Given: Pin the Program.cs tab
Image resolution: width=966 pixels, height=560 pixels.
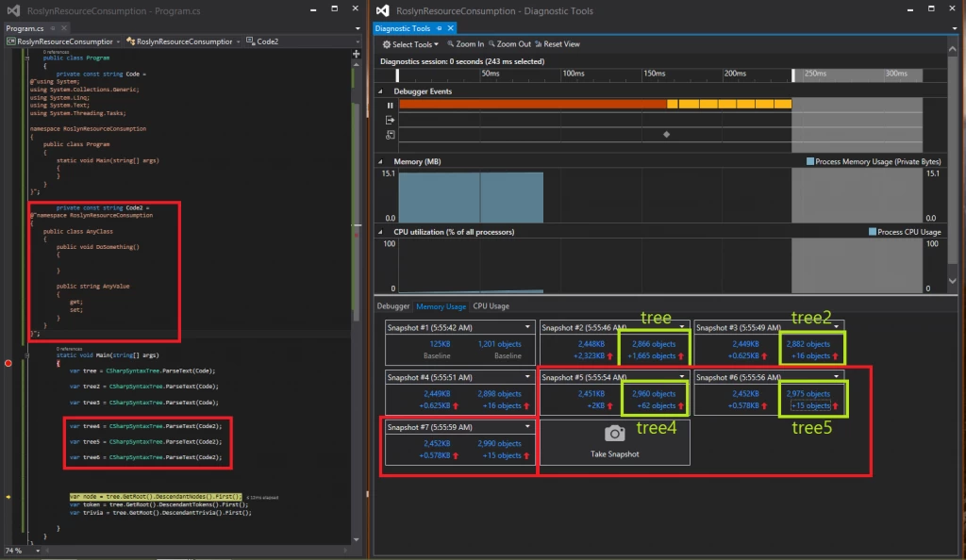Looking at the screenshot, I should coord(53,28).
